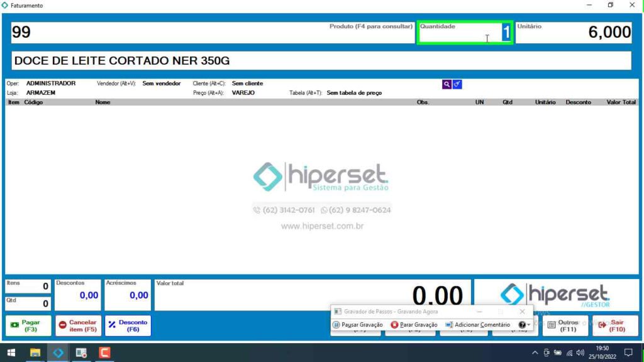Open the Windows notification center

tap(628, 353)
